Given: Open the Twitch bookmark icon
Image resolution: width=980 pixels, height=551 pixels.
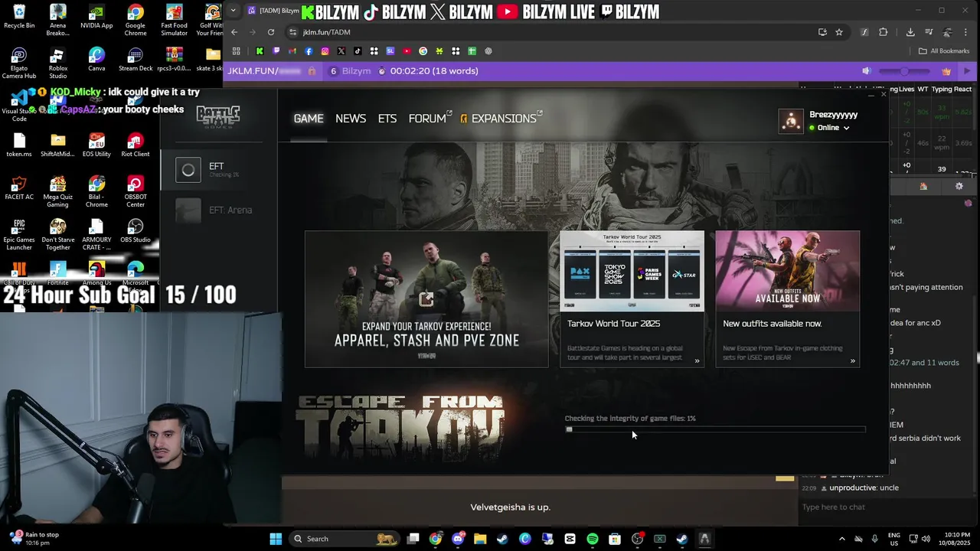Looking at the screenshot, I should tap(276, 51).
